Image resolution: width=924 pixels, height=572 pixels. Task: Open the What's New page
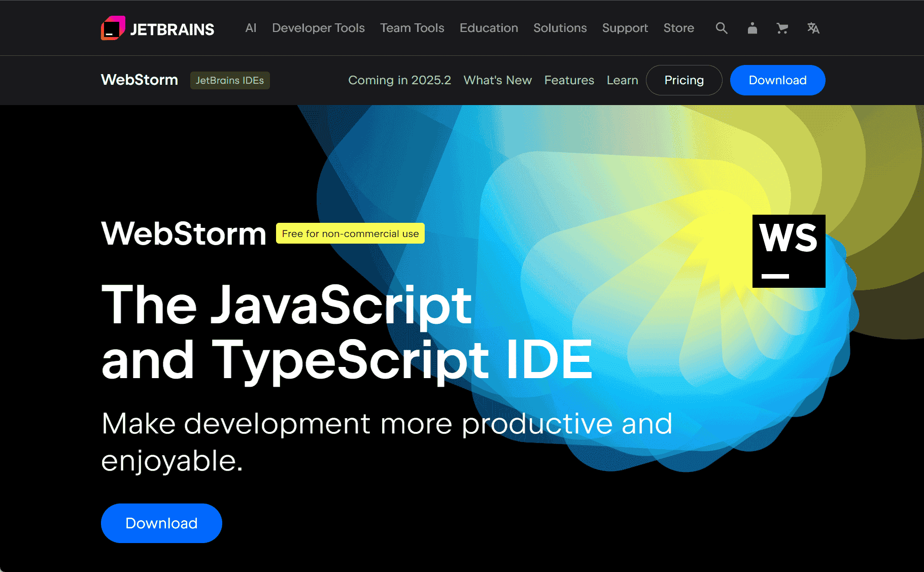click(497, 80)
